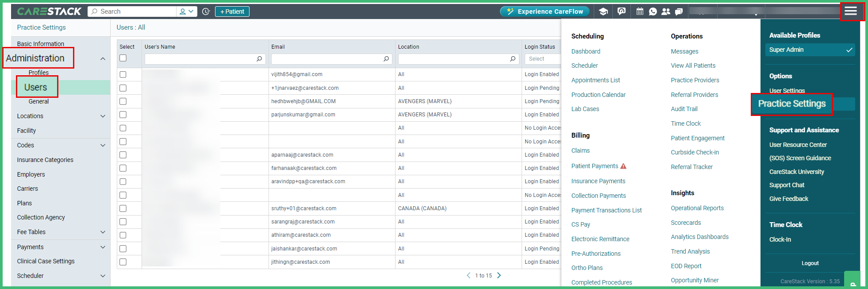Tick the select-all users checkbox
The width and height of the screenshot is (868, 289).
click(x=123, y=58)
